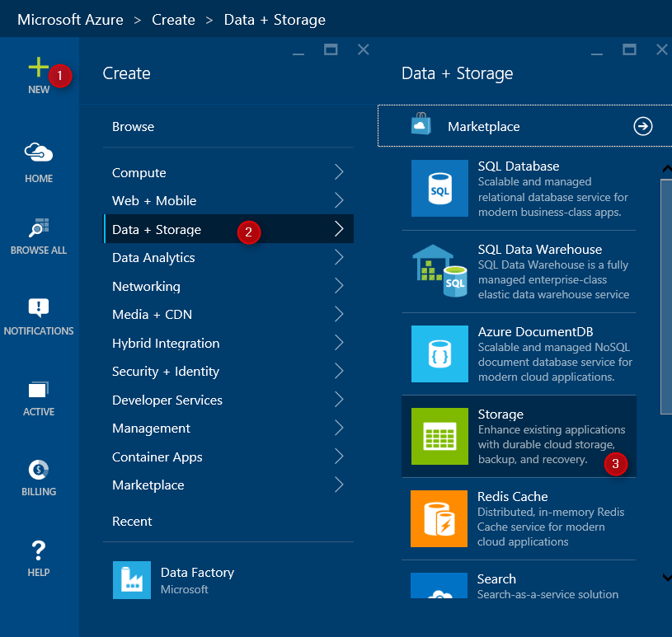Expand the Media + CDN chevron
The width and height of the screenshot is (672, 637).
339,314
